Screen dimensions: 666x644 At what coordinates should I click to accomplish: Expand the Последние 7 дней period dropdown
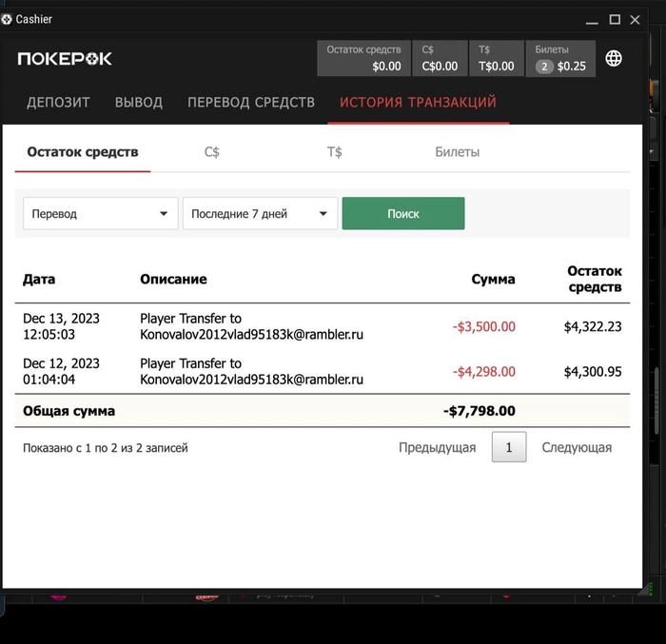click(x=260, y=214)
